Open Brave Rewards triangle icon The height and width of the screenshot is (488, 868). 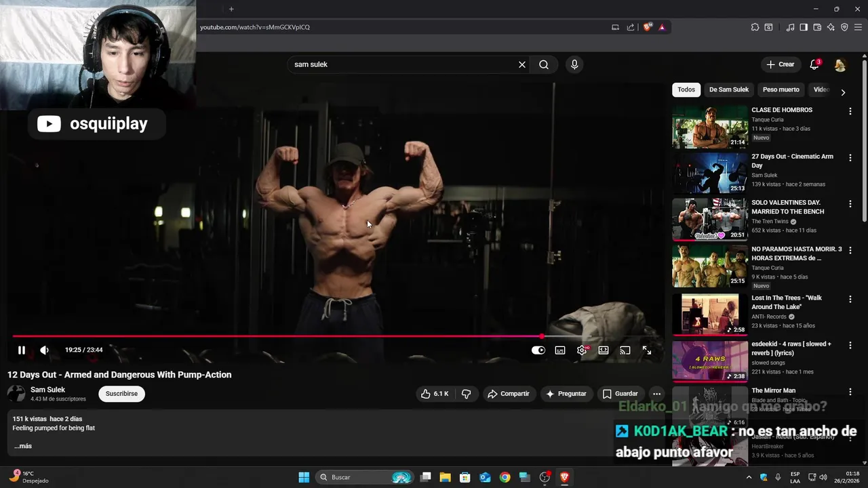click(662, 27)
